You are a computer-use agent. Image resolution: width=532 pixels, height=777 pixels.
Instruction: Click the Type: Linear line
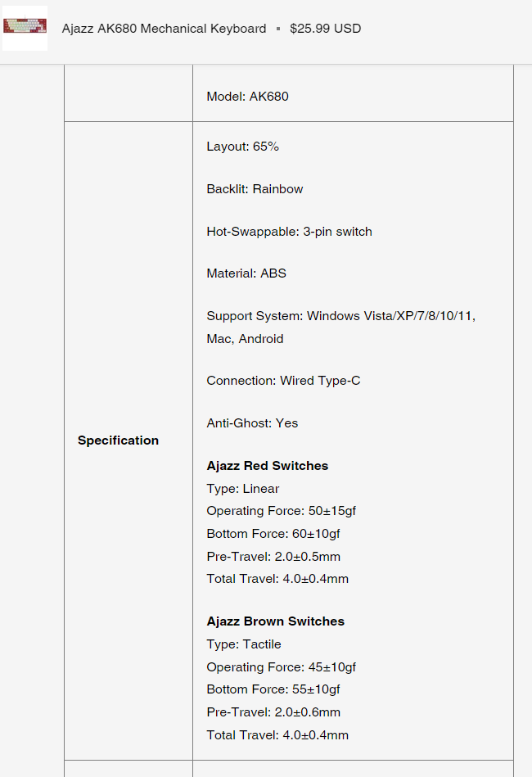[243, 489]
